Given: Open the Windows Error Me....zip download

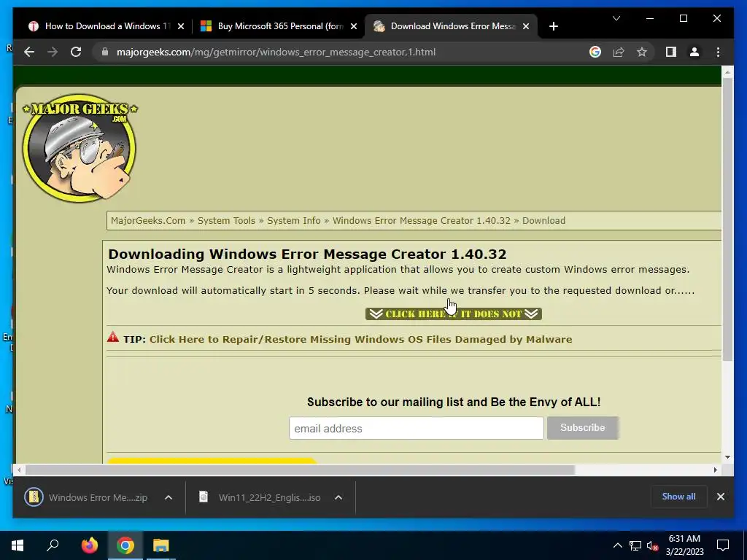Looking at the screenshot, I should click(x=98, y=497).
